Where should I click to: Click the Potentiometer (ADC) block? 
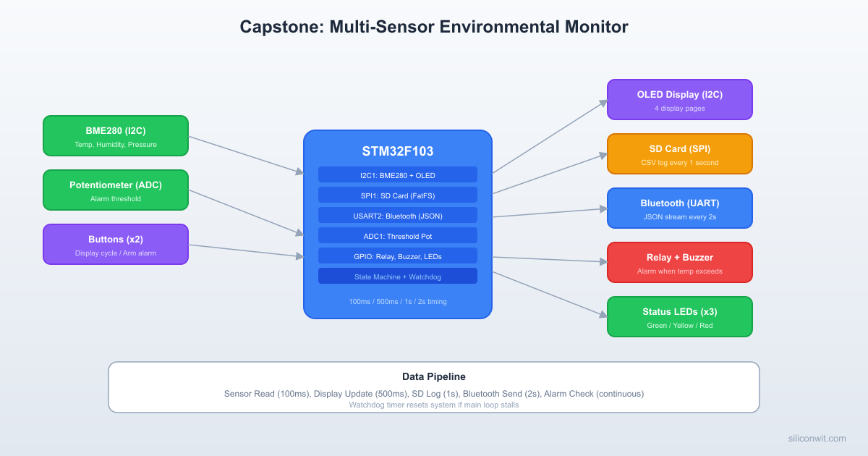point(115,190)
